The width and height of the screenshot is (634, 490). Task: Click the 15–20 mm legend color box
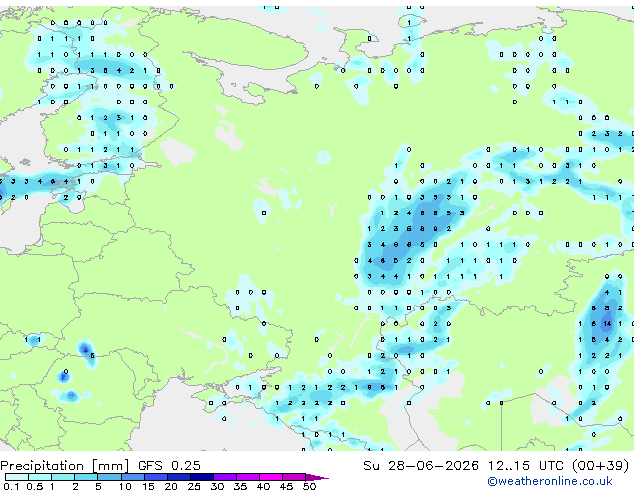156,477
